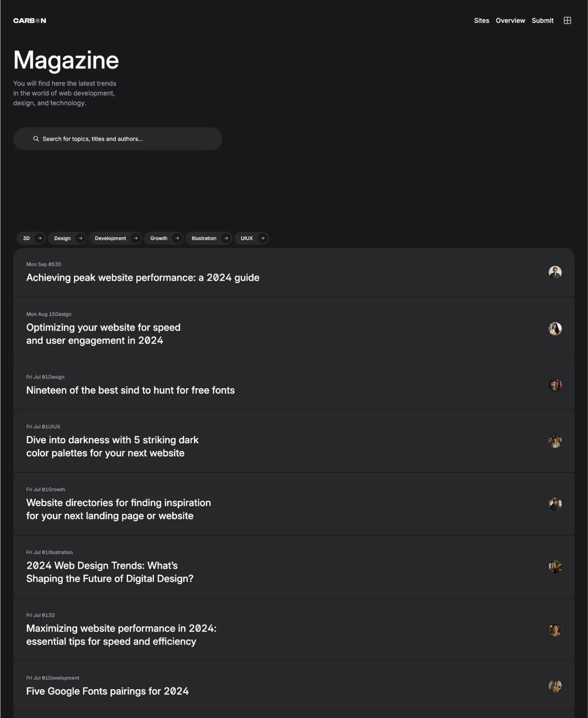Click the arrow on the UIUX tag
Screen dimensions: 588x718
262,238
